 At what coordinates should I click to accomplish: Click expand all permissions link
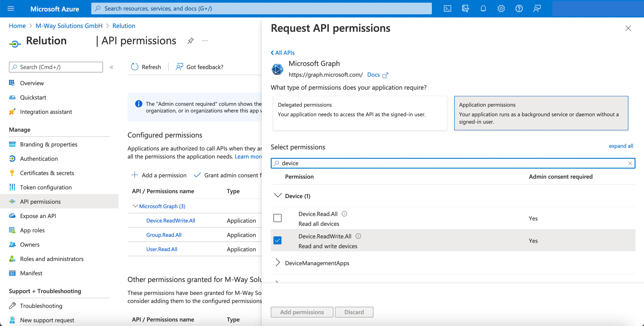coord(621,146)
